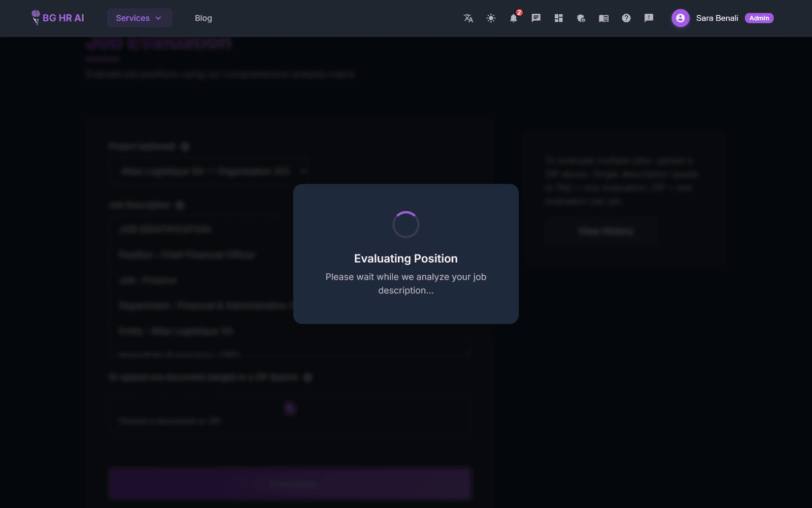
Task: Open the chat messages icon
Action: [536, 18]
